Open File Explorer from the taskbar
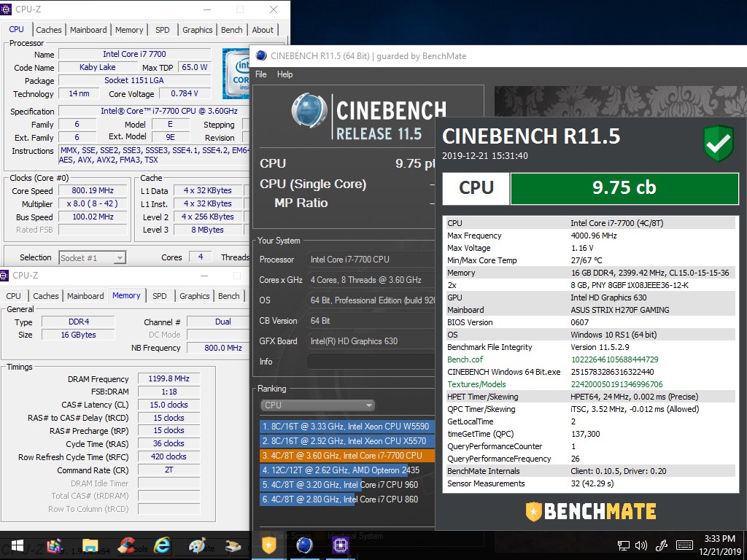 point(90,545)
